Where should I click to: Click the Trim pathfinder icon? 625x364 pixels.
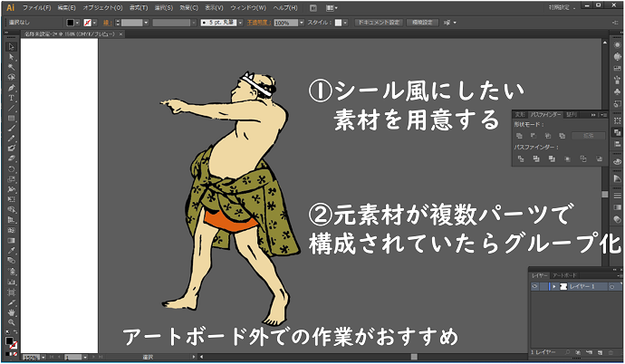click(536, 158)
